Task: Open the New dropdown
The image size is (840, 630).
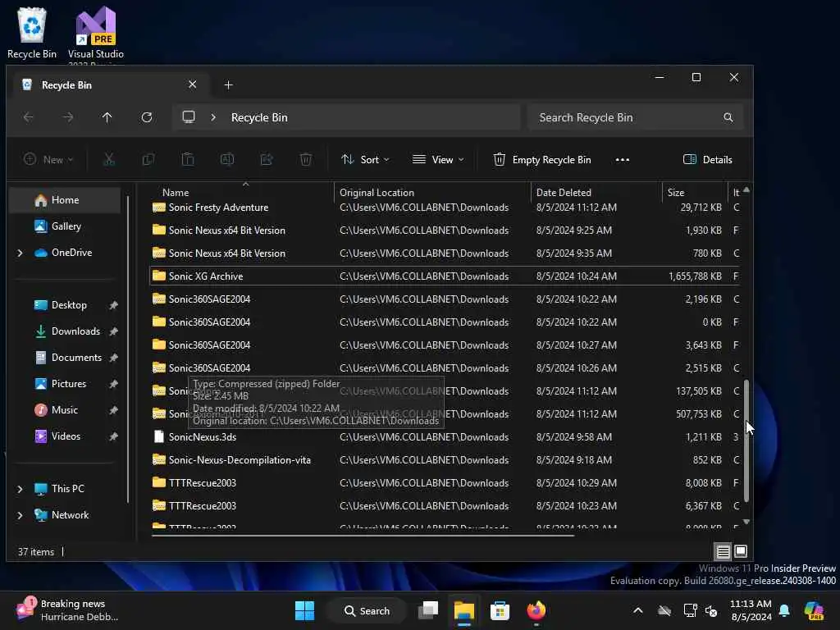Action: coord(48,160)
